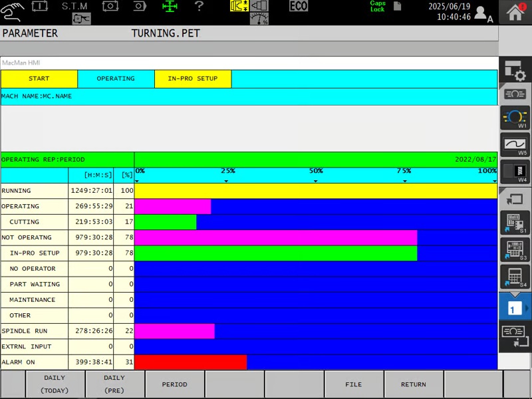532x399 pixels.
Task: Click the red ALARM ON bar
Action: (190, 362)
